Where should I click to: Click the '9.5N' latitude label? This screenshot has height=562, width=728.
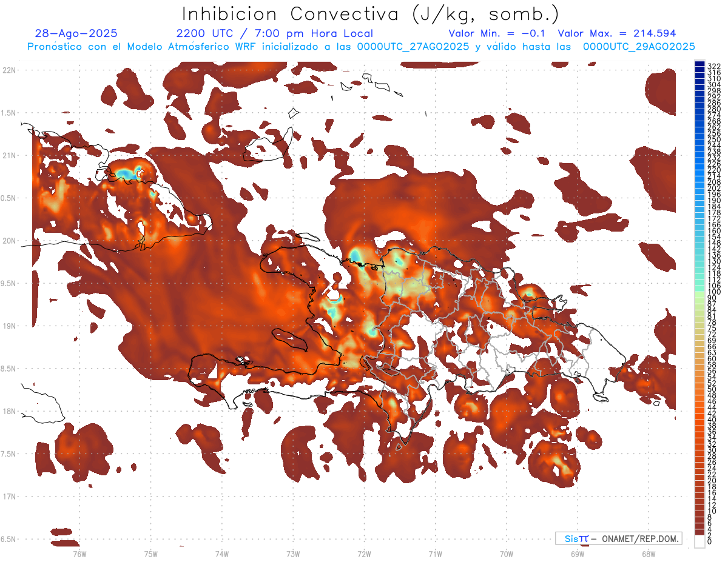point(9,283)
